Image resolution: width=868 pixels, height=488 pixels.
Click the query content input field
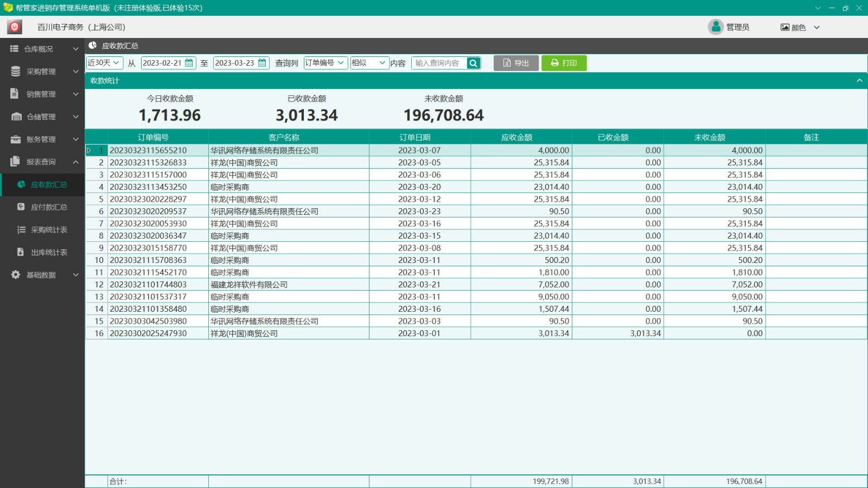439,63
